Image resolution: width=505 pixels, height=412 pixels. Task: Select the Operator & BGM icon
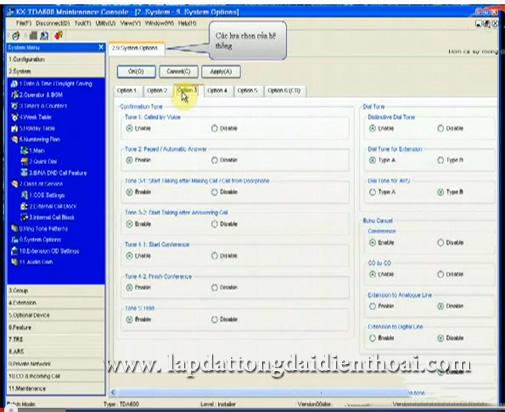coord(14,95)
